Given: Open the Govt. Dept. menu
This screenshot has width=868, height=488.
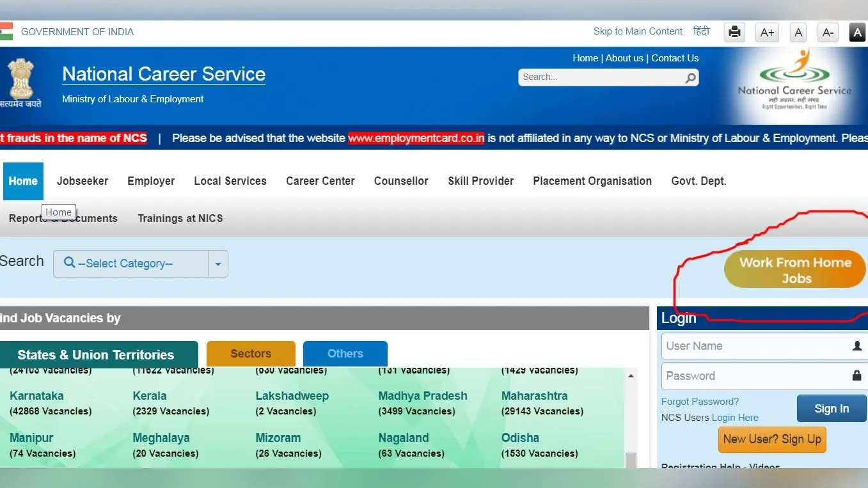Looking at the screenshot, I should click(x=698, y=181).
